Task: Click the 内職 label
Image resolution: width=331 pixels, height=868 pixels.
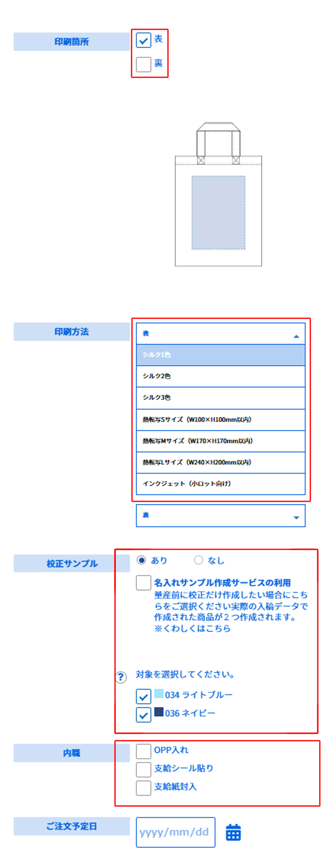Action: 72,753
